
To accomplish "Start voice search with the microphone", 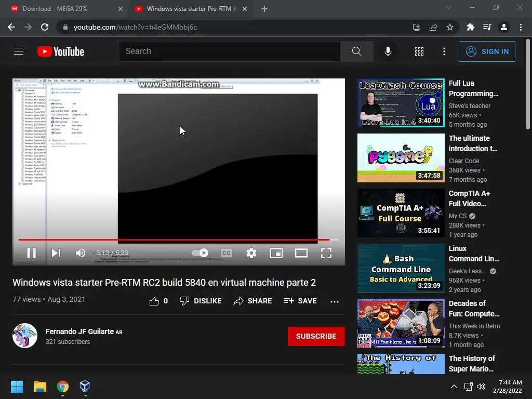I will (x=388, y=51).
